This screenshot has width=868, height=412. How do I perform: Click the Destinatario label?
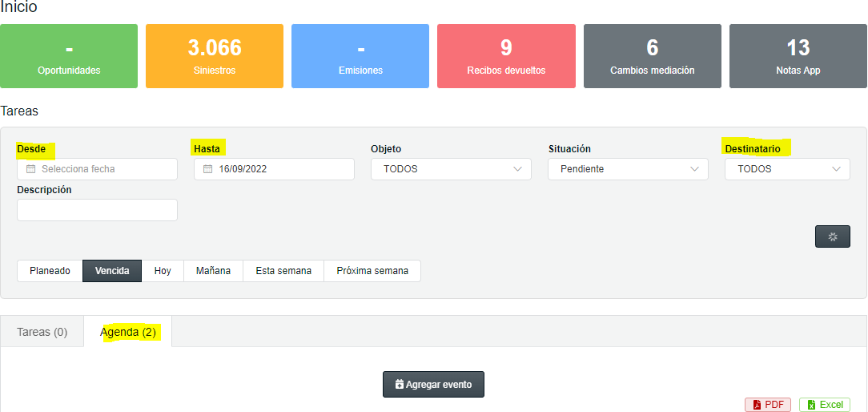tap(753, 148)
